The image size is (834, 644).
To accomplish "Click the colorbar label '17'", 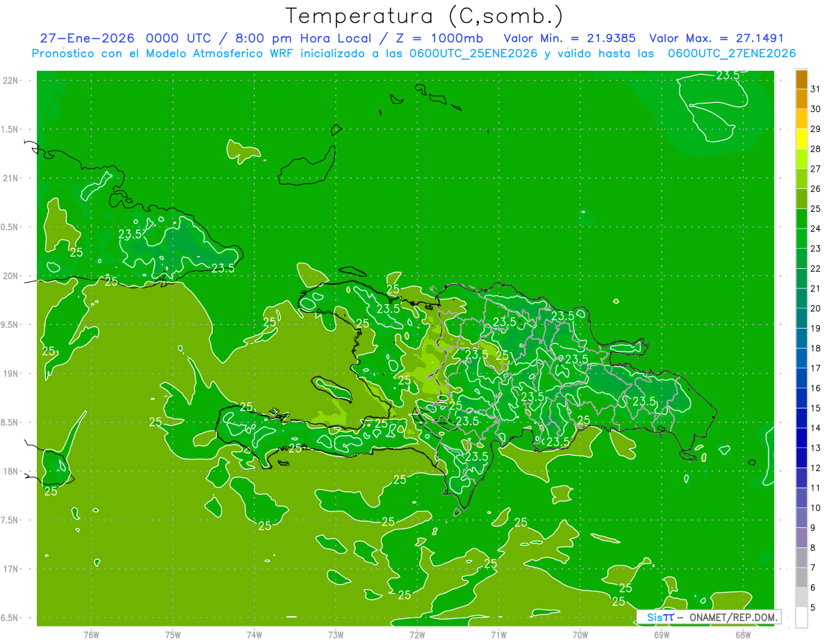I will [x=815, y=368].
